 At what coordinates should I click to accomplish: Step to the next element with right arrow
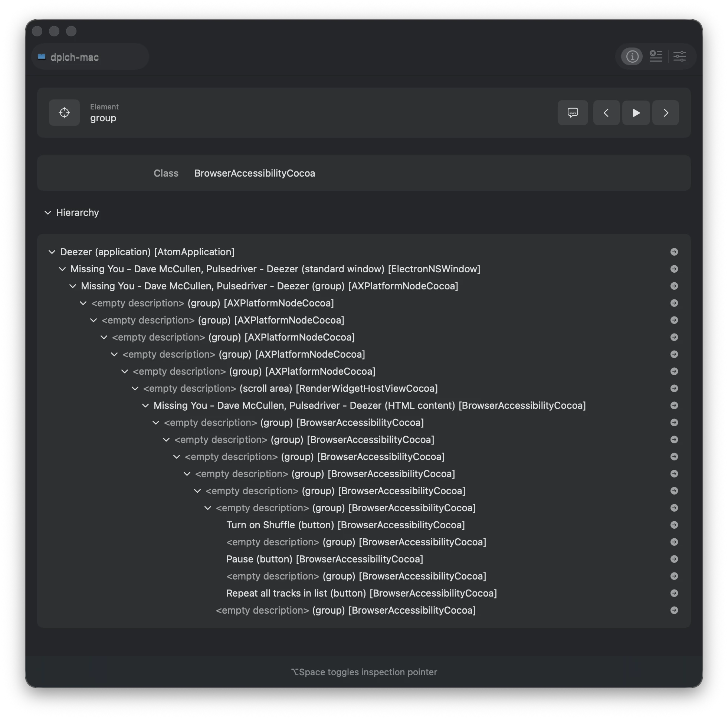tap(665, 113)
